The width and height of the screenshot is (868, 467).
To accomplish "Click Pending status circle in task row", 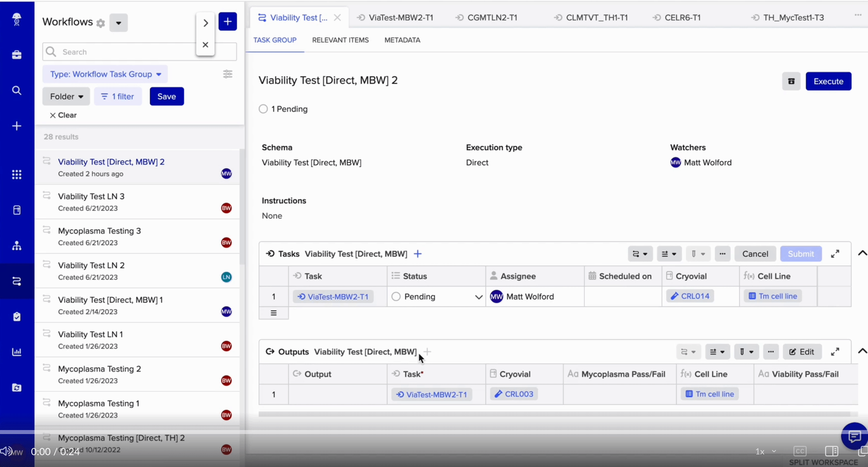I will point(396,296).
